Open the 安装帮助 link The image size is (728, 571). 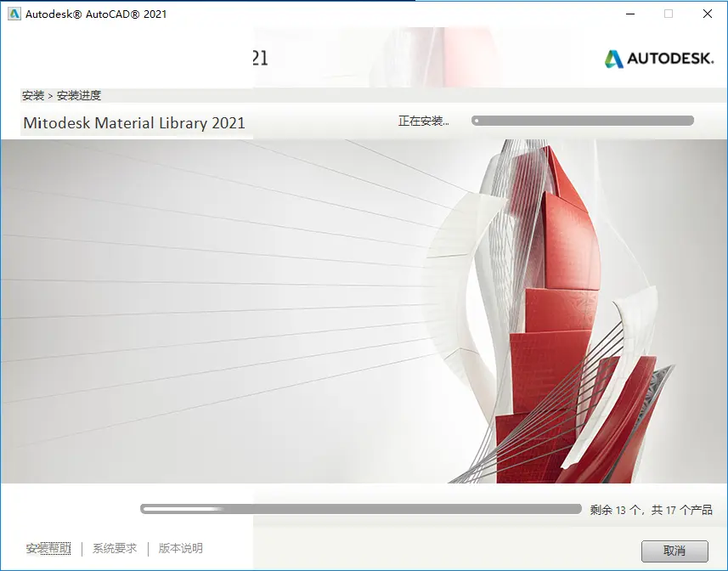tap(48, 548)
